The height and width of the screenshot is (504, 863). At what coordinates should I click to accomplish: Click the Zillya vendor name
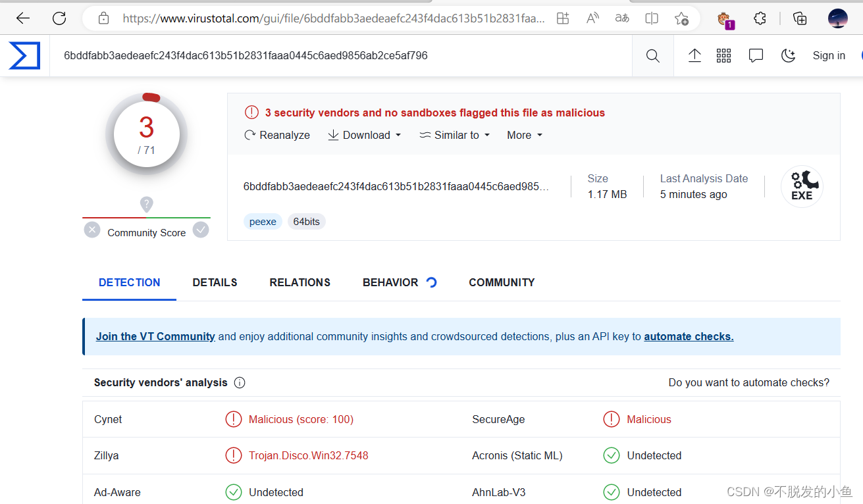point(107,455)
